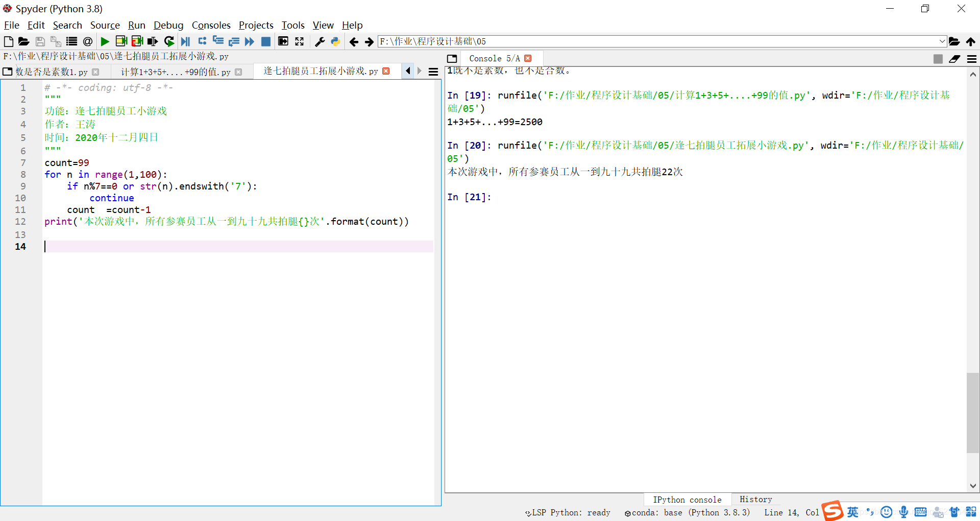Toggle the Sogou voice input microphone
This screenshot has height=521, width=980.
coord(903,512)
